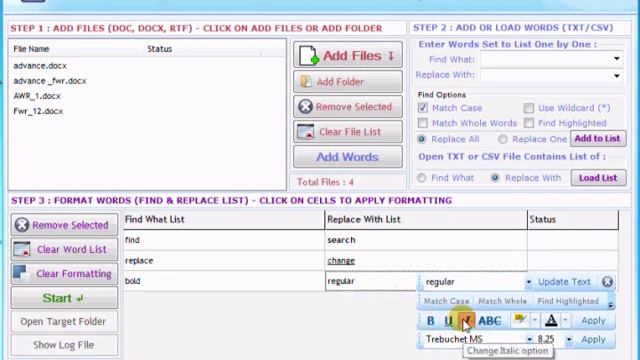Select Find What radio for list loading
This screenshot has width=640, height=360.
[422, 178]
